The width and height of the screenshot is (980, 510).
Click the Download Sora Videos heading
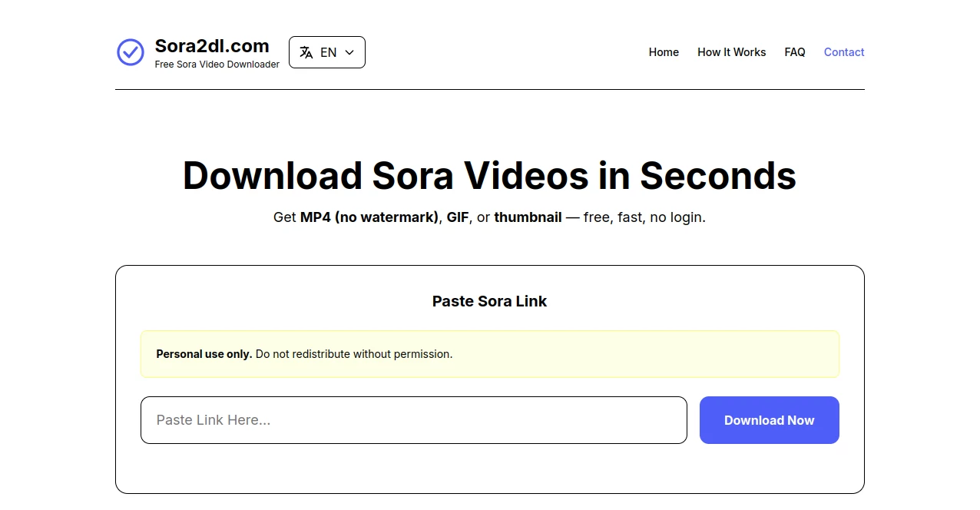point(489,176)
